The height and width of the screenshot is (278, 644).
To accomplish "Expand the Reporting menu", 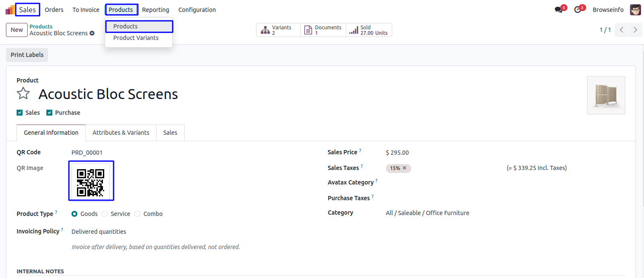I will 155,10.
